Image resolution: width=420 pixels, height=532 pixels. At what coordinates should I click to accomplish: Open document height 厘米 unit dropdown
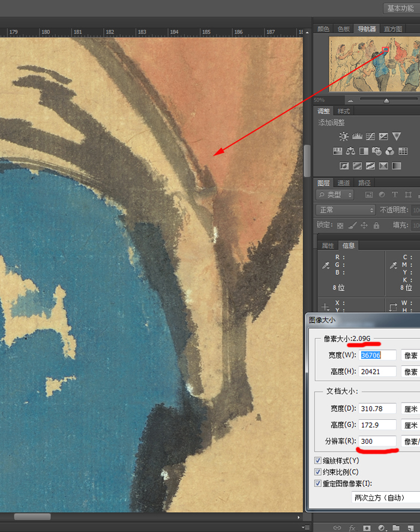410,425
